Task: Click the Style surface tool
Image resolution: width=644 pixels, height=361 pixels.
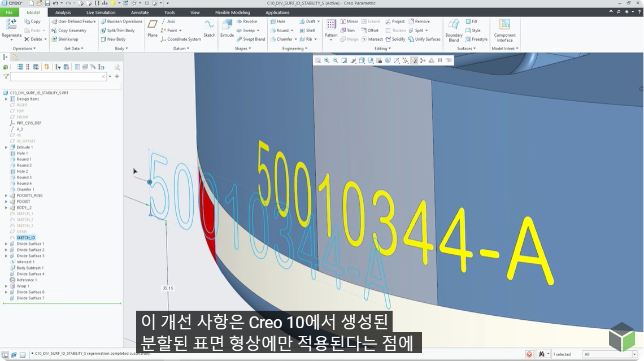Action: [x=473, y=31]
